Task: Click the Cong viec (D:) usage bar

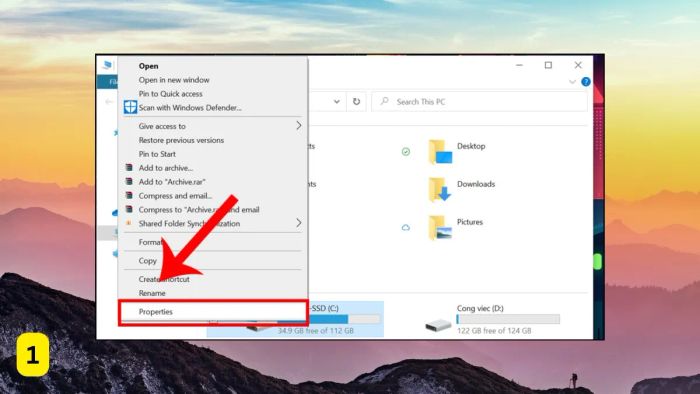Action: [508, 319]
